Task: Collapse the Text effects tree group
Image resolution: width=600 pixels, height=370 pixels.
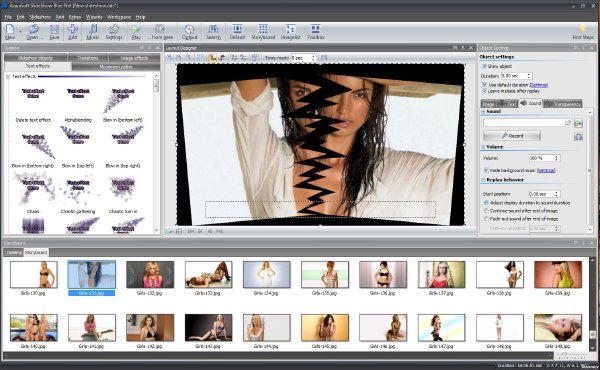Action: point(8,77)
